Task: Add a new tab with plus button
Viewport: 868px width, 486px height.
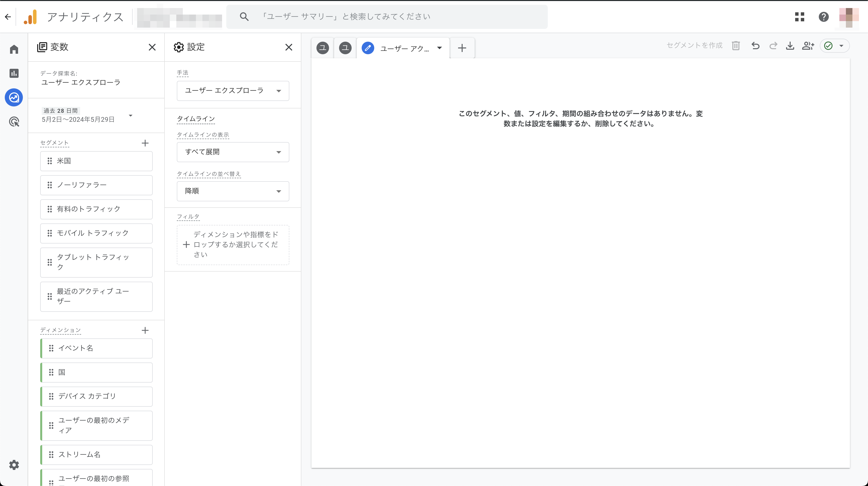Action: point(462,48)
